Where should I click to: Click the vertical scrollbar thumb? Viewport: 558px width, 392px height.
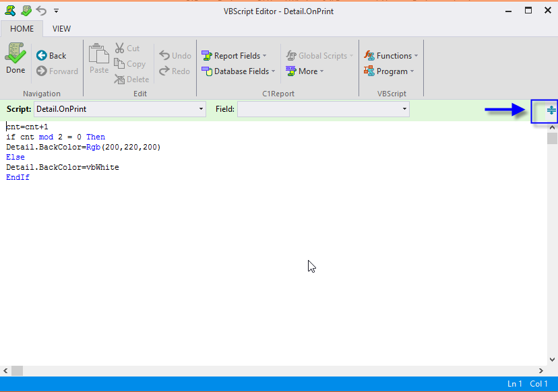553,138
